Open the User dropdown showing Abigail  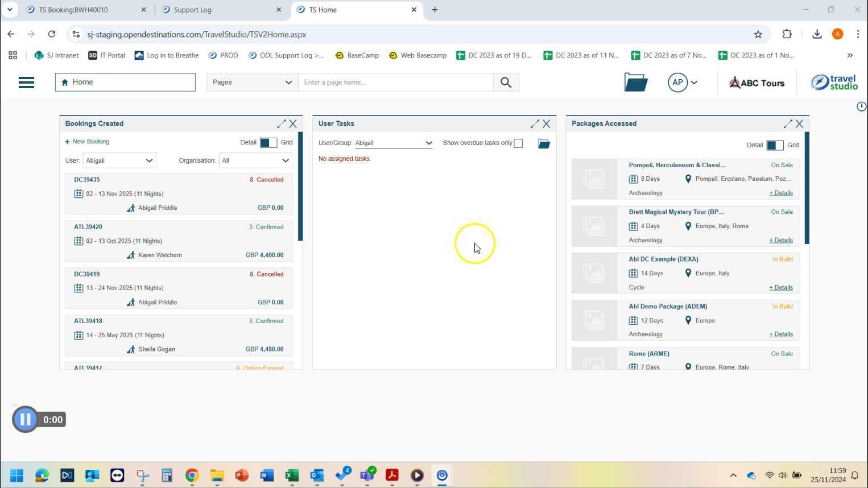click(119, 160)
